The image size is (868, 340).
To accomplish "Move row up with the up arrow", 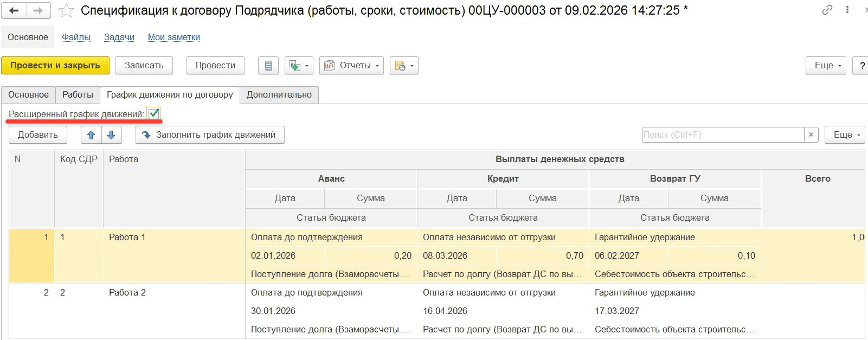I will [91, 135].
